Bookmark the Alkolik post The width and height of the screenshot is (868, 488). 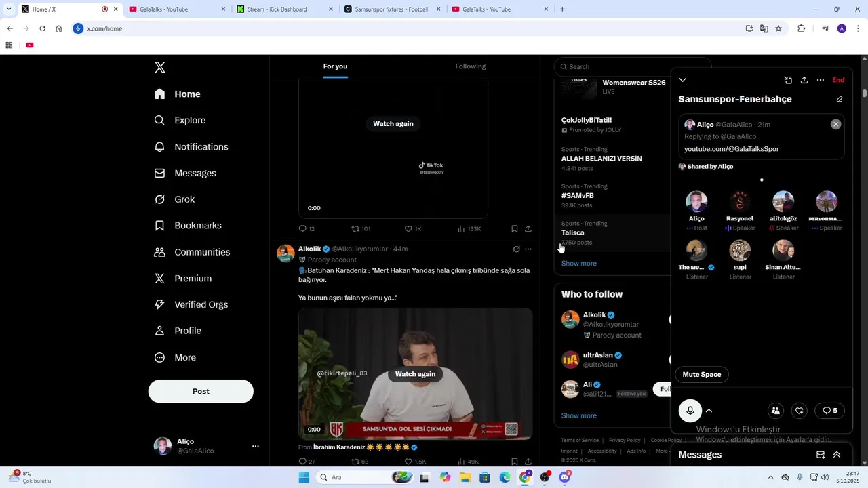(515, 462)
